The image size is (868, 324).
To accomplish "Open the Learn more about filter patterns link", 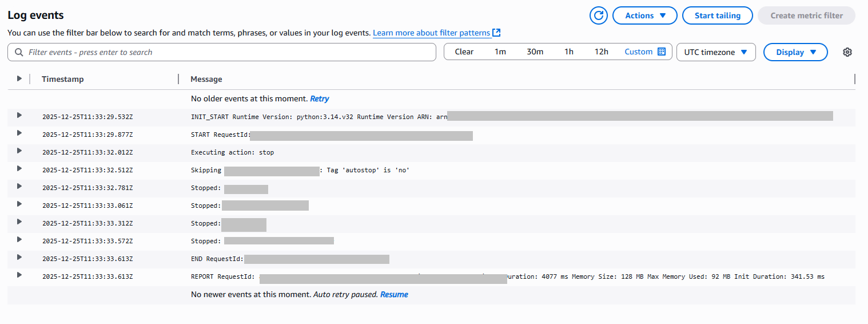I will (437, 33).
